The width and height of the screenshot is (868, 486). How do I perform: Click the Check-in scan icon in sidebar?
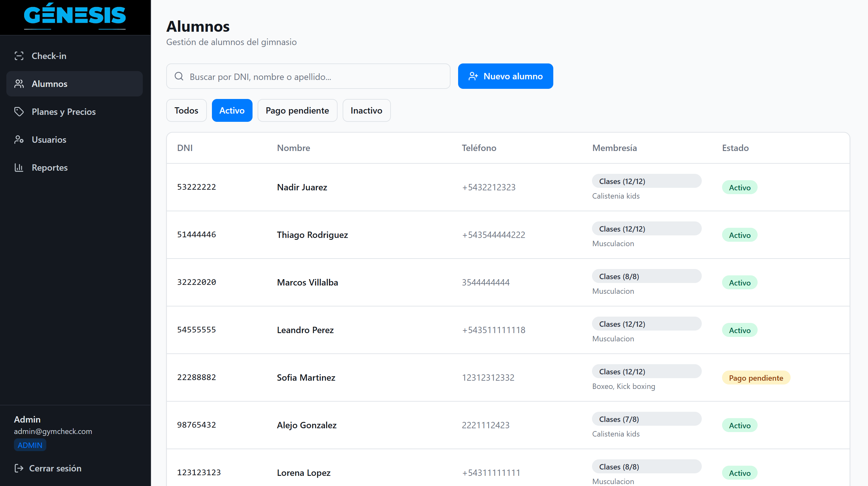(x=19, y=56)
